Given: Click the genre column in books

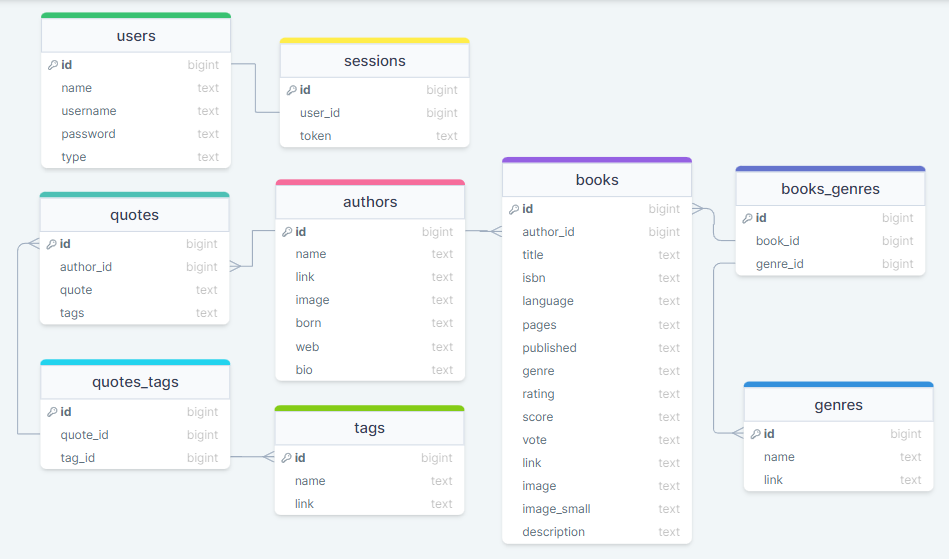Looking at the screenshot, I should 597,371.
